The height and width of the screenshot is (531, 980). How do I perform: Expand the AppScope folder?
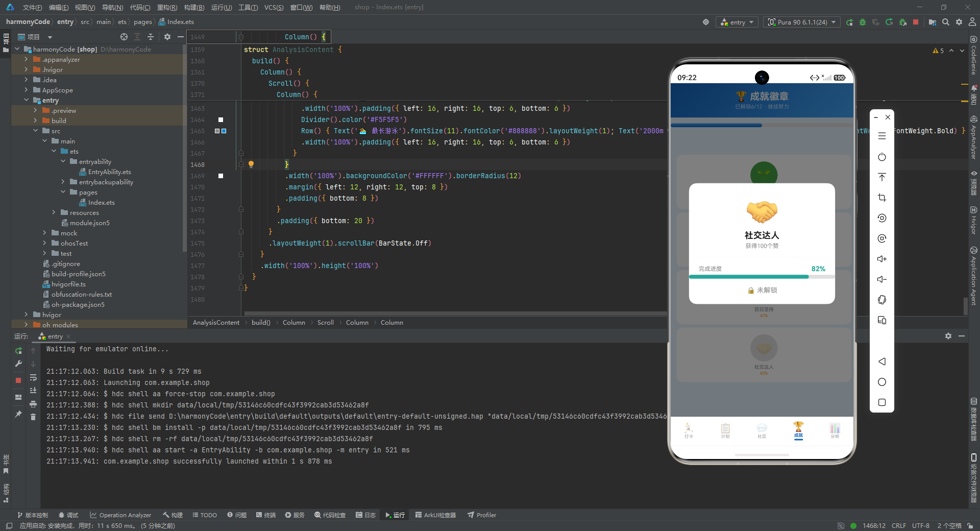tap(26, 90)
